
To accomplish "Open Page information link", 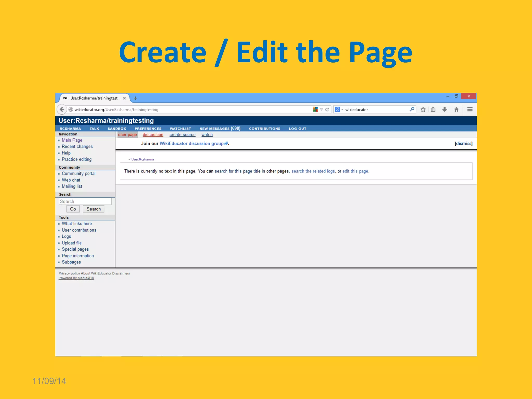I will pos(78,256).
